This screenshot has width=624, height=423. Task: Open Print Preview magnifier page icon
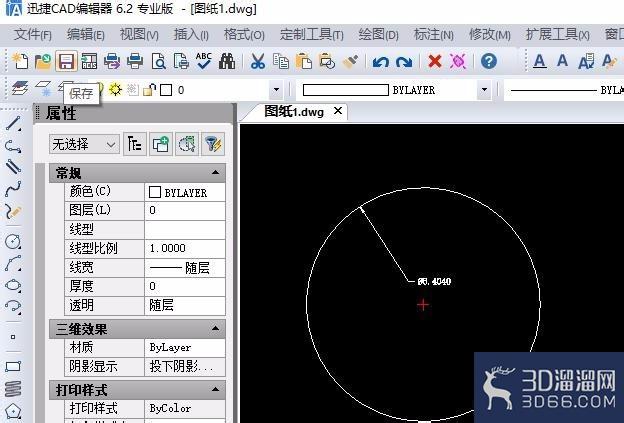pyautogui.click(x=158, y=61)
